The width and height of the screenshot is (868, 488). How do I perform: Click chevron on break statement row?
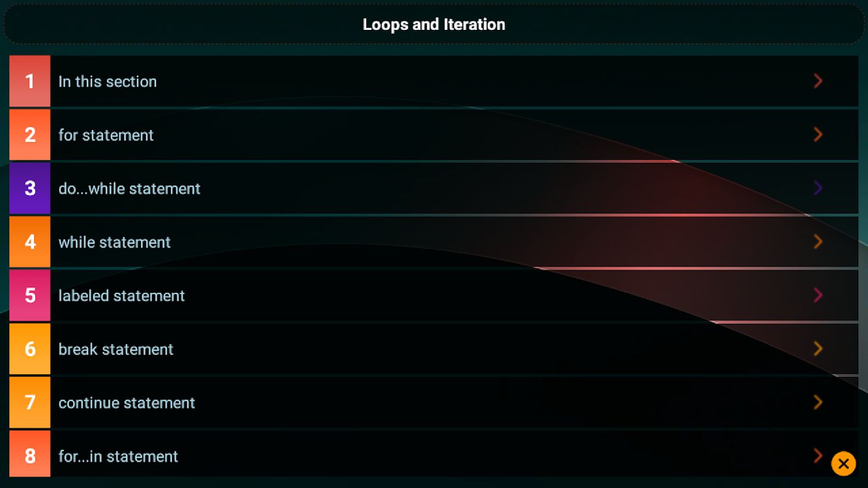coord(818,349)
